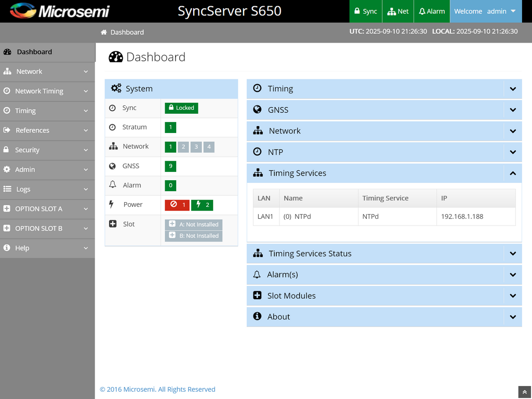Expand OPTION SLOT A sidebar menu
This screenshot has height=399, width=532.
pos(47,209)
